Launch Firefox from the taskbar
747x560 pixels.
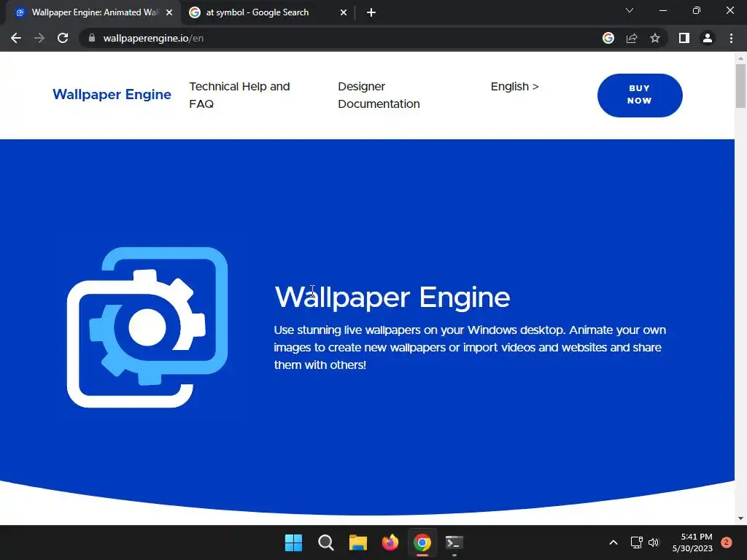click(x=390, y=542)
